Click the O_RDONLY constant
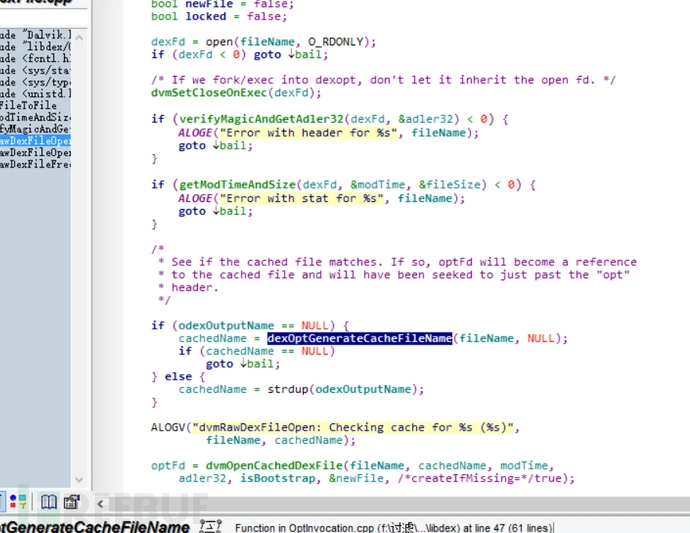Screen dimensions: 690x533 point(336,42)
